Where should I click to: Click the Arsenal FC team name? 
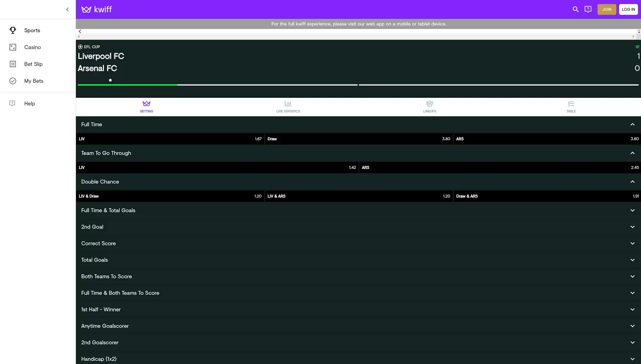click(97, 68)
